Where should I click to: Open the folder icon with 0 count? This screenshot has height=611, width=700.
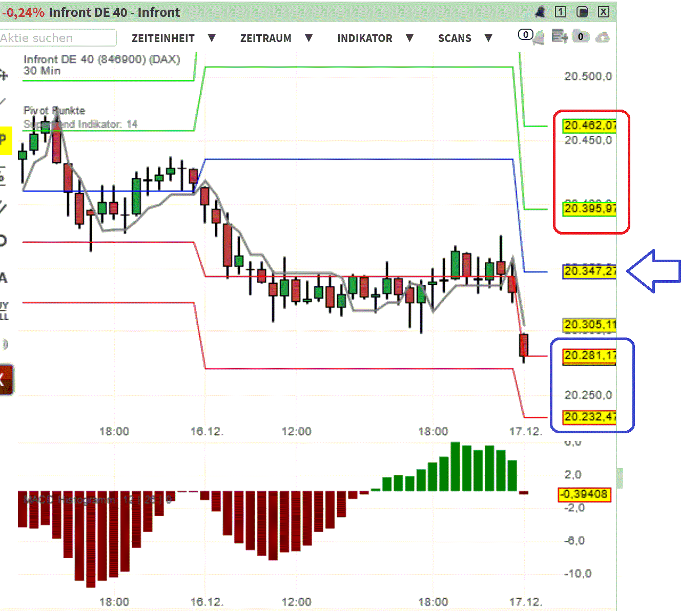coord(581,36)
